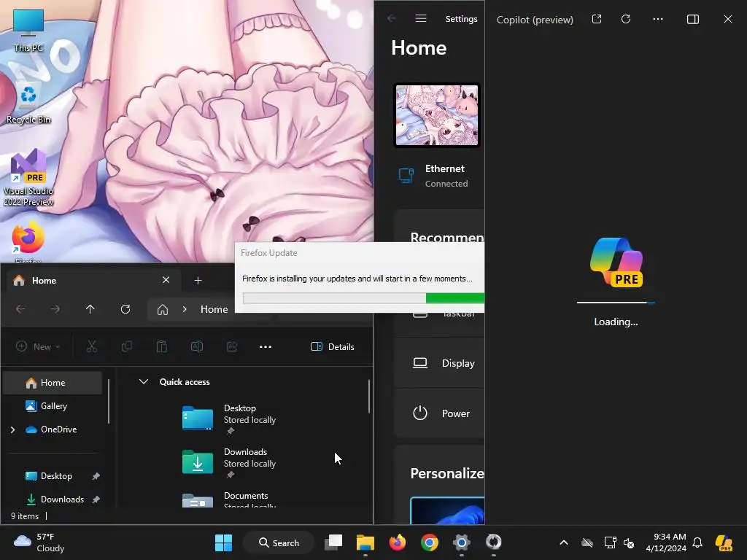Go forward in File Explorer
The height and width of the screenshot is (560, 747).
click(x=55, y=309)
